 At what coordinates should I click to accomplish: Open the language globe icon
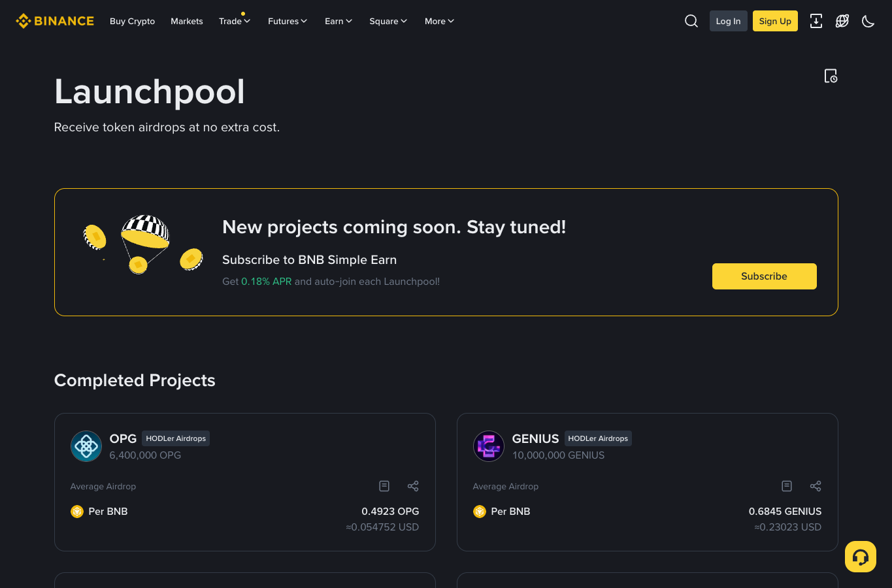coord(842,21)
